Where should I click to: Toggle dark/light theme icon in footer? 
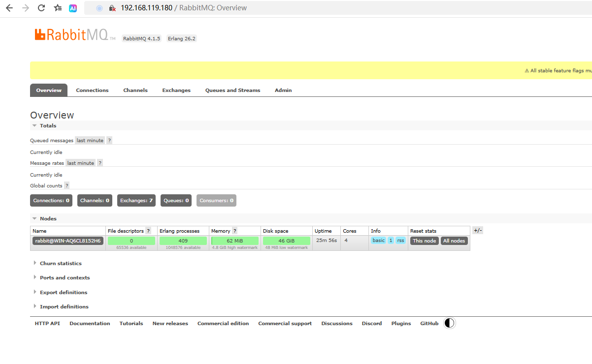tap(450, 323)
